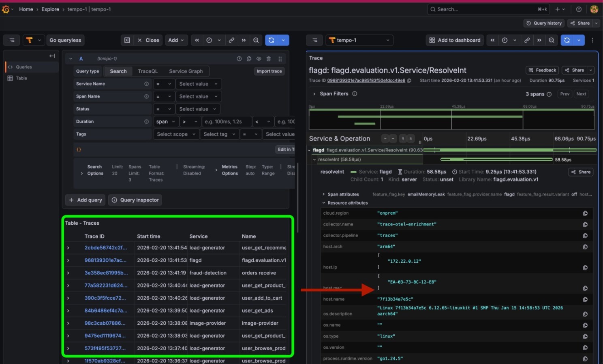The height and width of the screenshot is (364, 603).
Task: Run the left pane query refresh button
Action: point(272,40)
